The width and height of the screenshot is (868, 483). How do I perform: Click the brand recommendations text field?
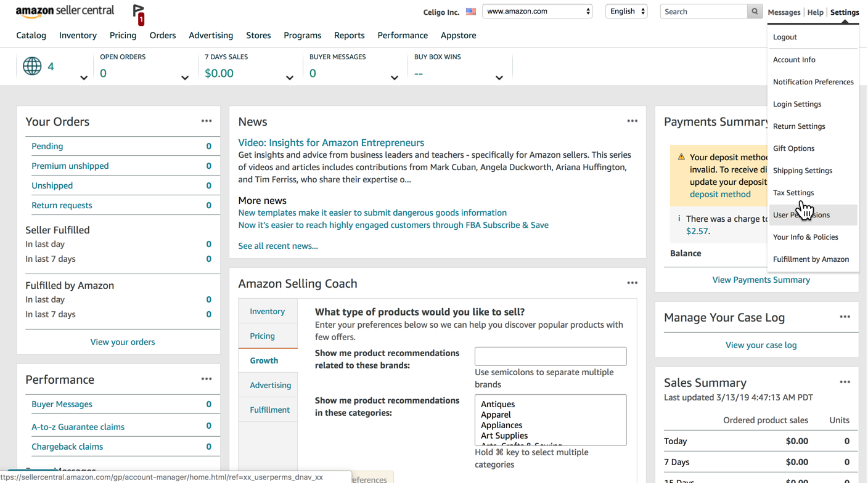(x=550, y=356)
